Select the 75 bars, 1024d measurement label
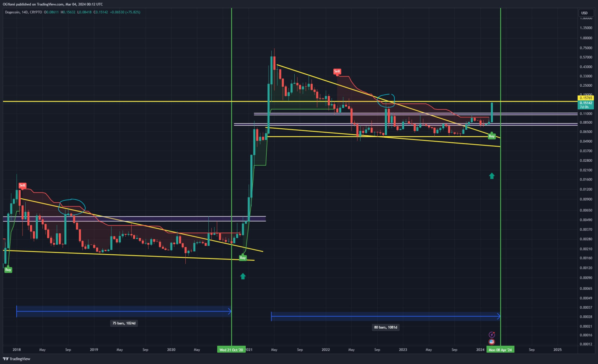598x364 pixels. click(x=124, y=323)
